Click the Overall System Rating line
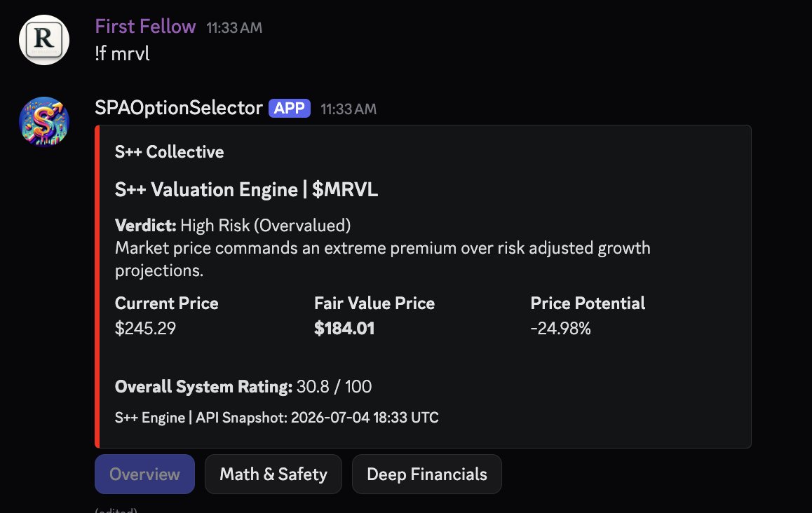 pos(243,387)
